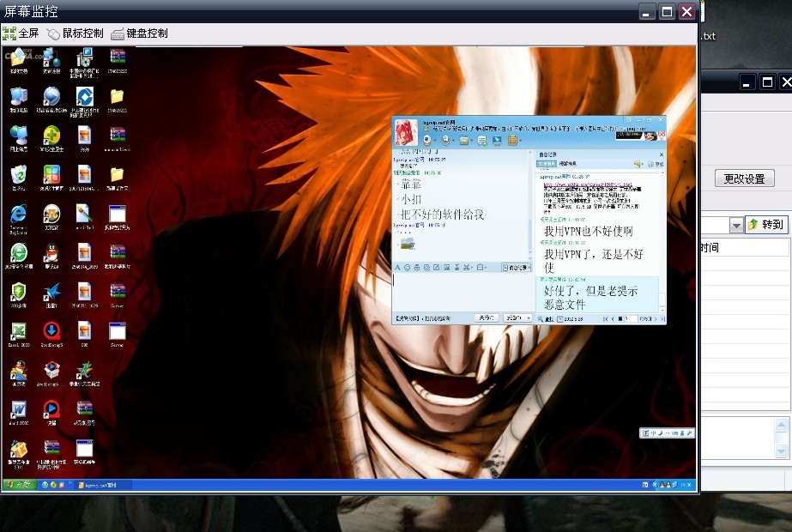Click the scroll-up arrow in the background window's lower panel
The height and width of the screenshot is (532, 792).
point(781,425)
